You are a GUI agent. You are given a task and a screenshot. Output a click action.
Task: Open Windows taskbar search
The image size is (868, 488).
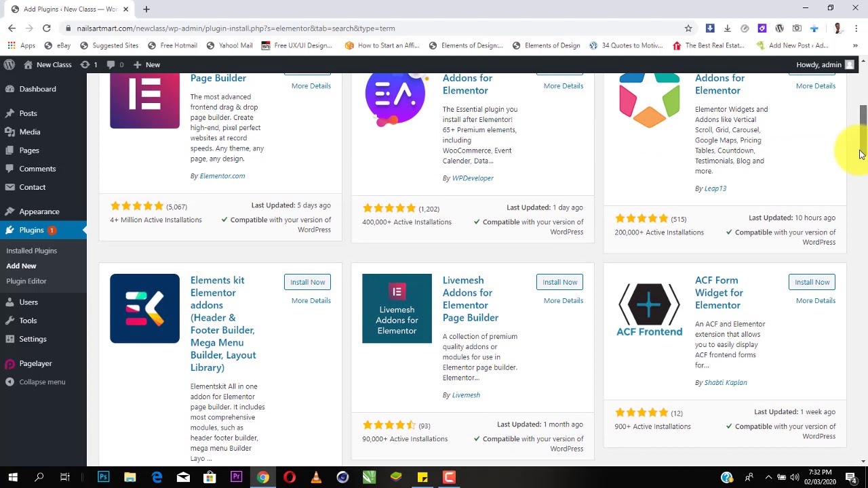pos(39,477)
